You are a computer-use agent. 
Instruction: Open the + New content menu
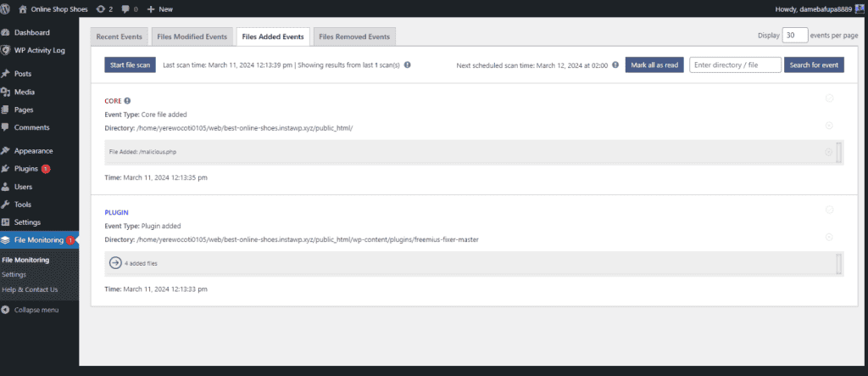159,8
